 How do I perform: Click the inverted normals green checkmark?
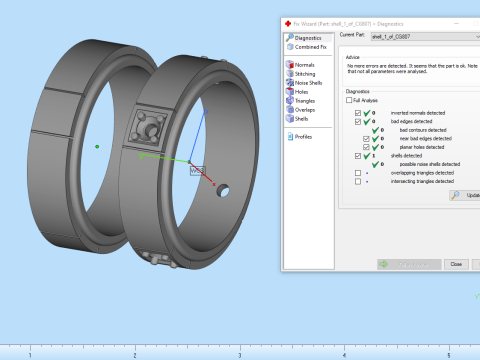[367, 113]
